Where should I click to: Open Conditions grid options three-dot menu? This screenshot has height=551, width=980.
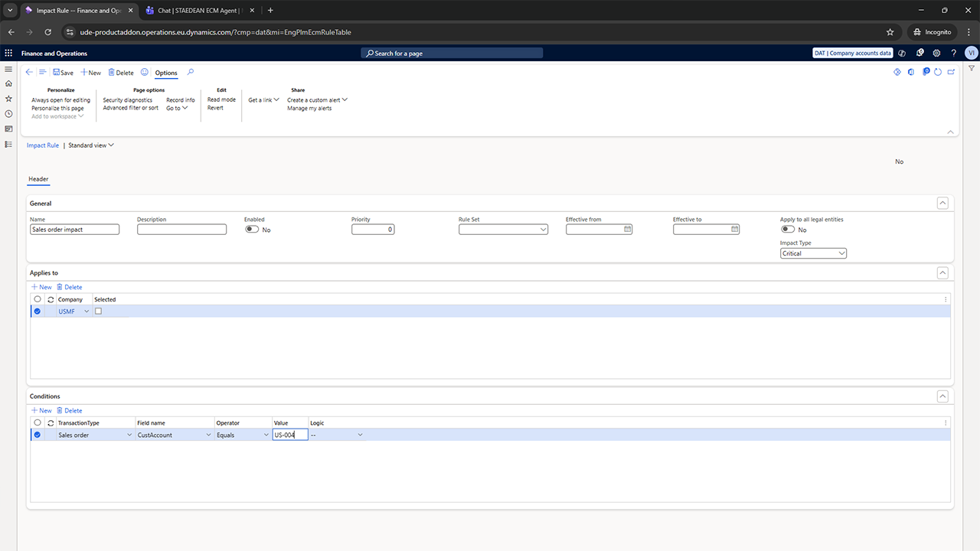[x=946, y=422]
